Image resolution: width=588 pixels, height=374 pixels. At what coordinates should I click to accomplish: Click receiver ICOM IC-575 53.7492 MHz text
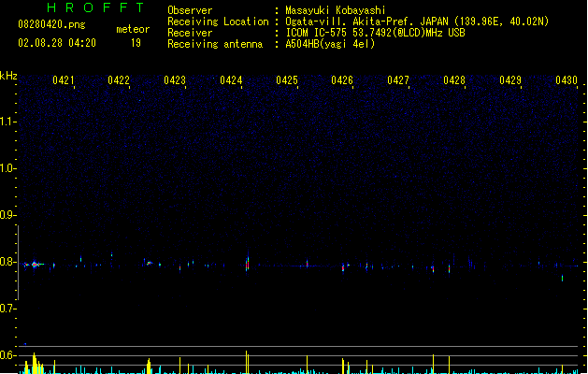click(x=375, y=33)
